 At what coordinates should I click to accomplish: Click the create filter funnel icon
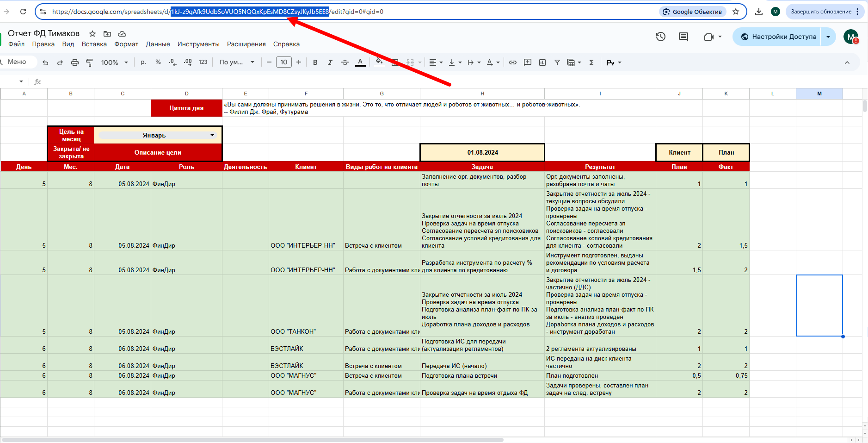[x=557, y=62]
